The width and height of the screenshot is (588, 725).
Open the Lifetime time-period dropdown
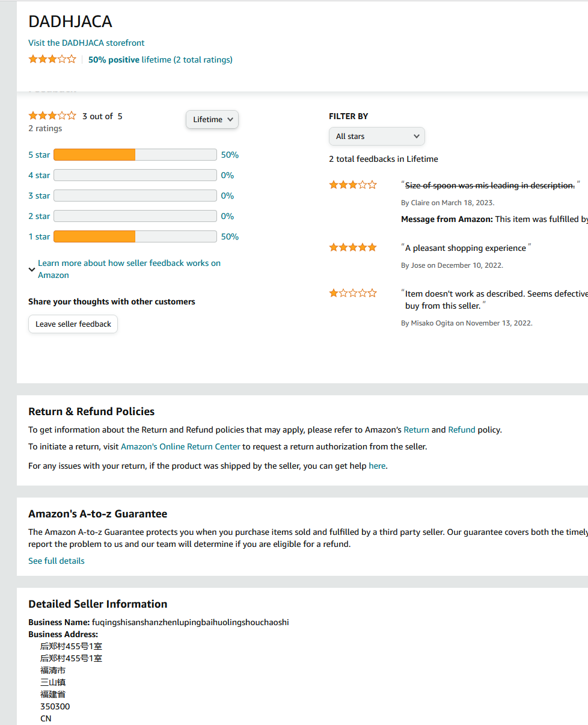[212, 120]
